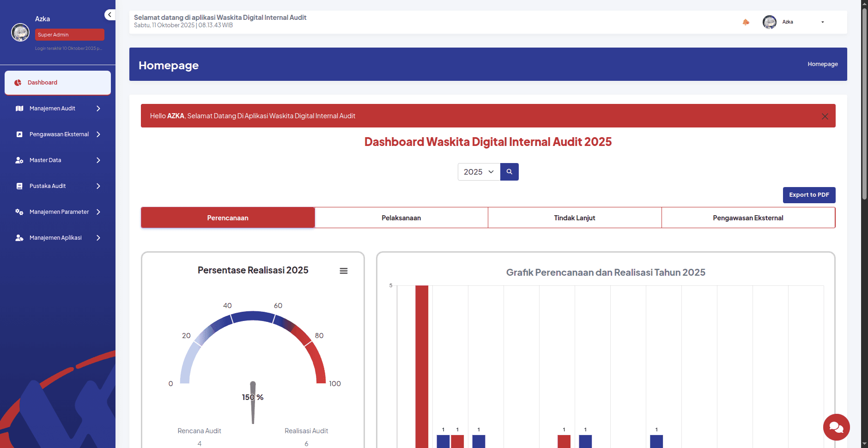Select Dashboard in the sidebar

[x=43, y=82]
